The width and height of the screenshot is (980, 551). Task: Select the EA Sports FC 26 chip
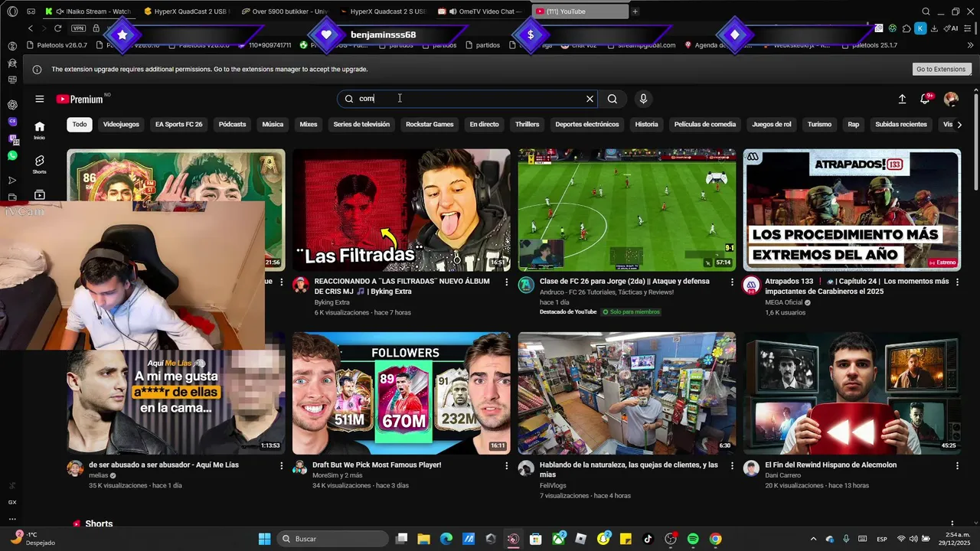[178, 124]
